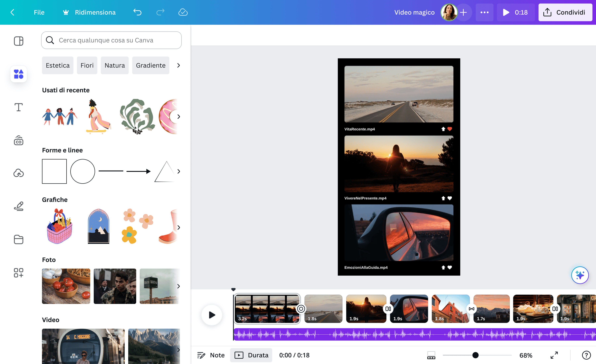596x364 pixels.
Task: Expand the Grafiche row
Action: (178, 228)
